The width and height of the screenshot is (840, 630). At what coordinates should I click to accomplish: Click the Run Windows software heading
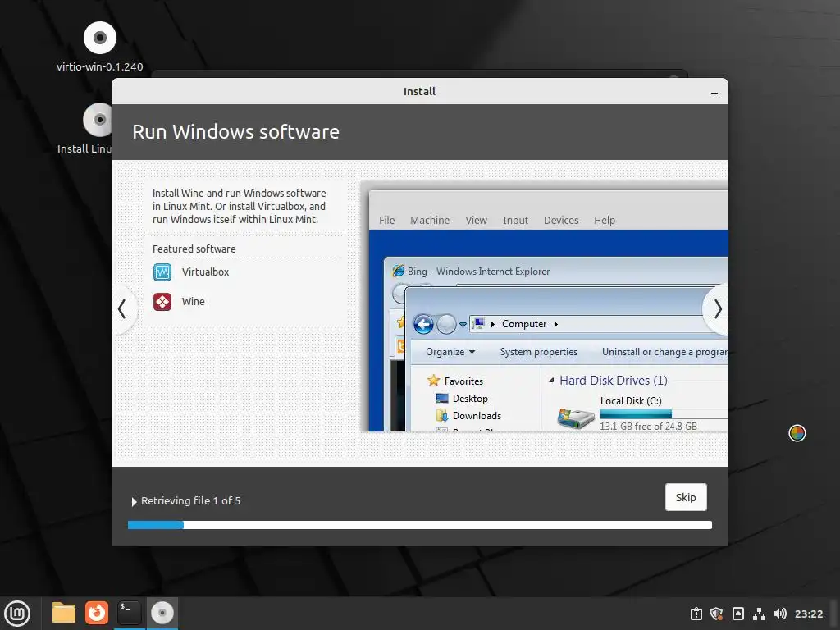click(x=235, y=132)
